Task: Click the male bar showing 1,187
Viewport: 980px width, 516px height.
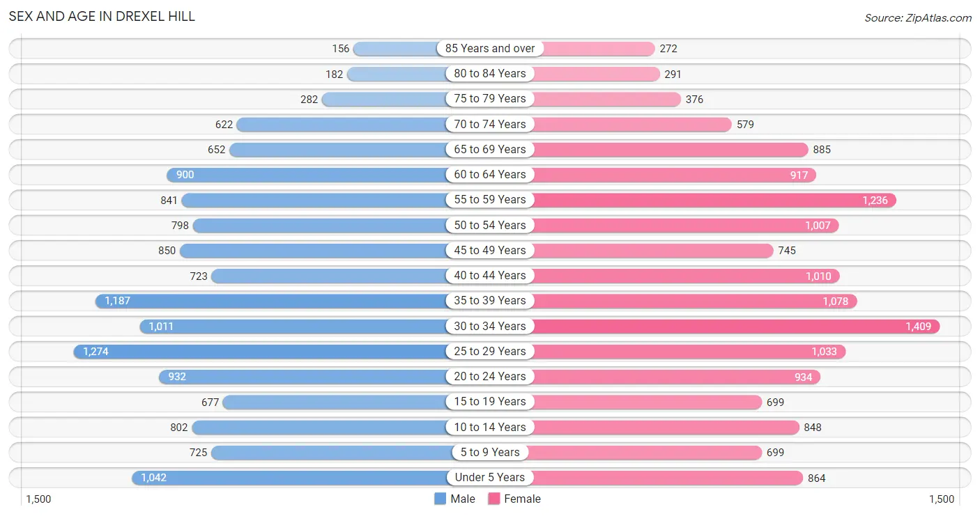Action: (x=271, y=301)
